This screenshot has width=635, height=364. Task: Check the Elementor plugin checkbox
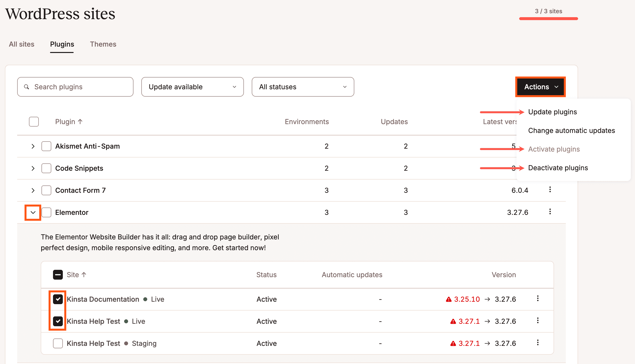click(46, 212)
